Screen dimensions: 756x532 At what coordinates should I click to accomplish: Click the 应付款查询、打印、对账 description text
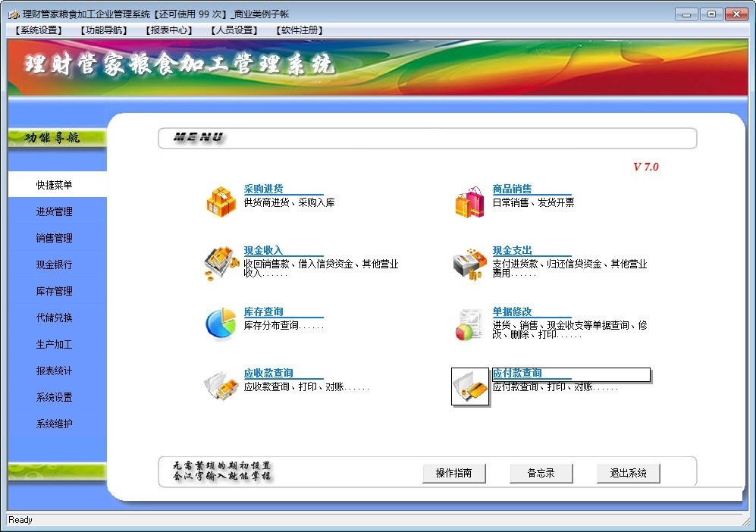[x=555, y=386]
